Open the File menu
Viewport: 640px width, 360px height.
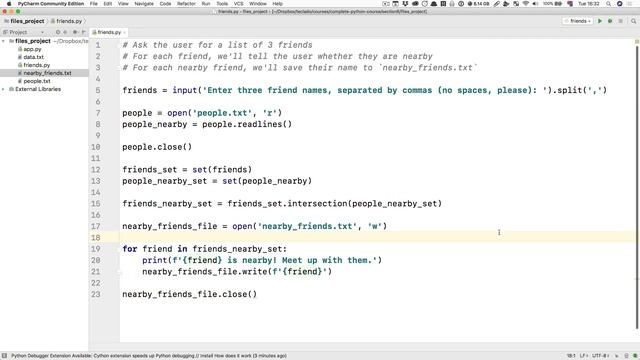[93, 4]
